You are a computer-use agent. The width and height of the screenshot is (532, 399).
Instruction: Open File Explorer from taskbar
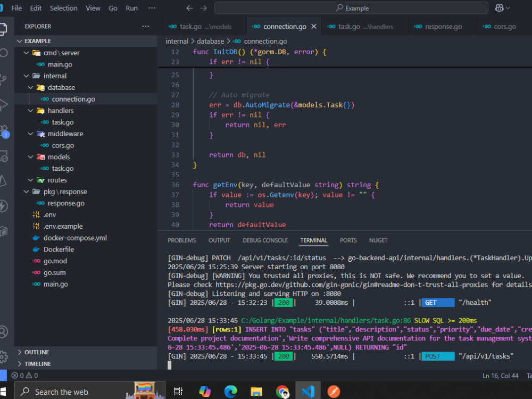[256, 391]
